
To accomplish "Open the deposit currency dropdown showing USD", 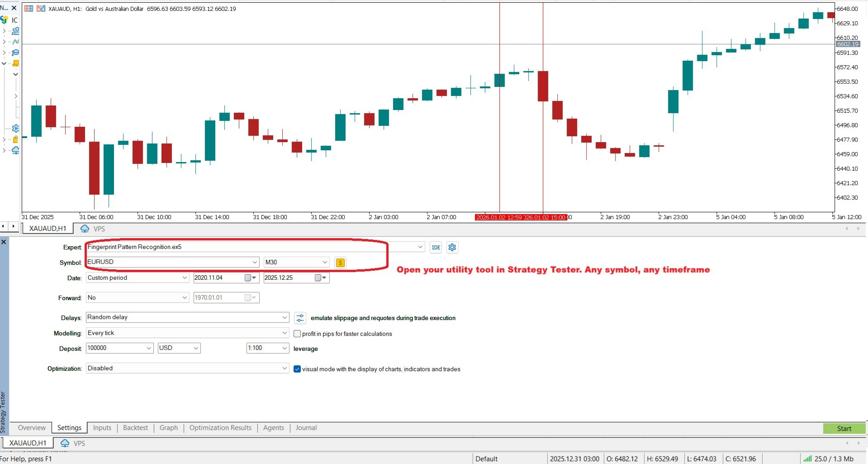I will click(179, 348).
